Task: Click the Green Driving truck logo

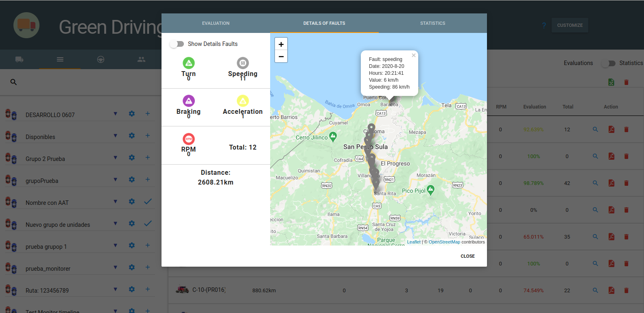Action: pyautogui.click(x=26, y=25)
